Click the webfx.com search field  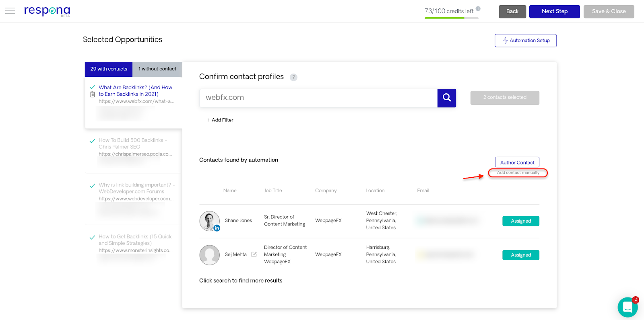click(x=318, y=98)
